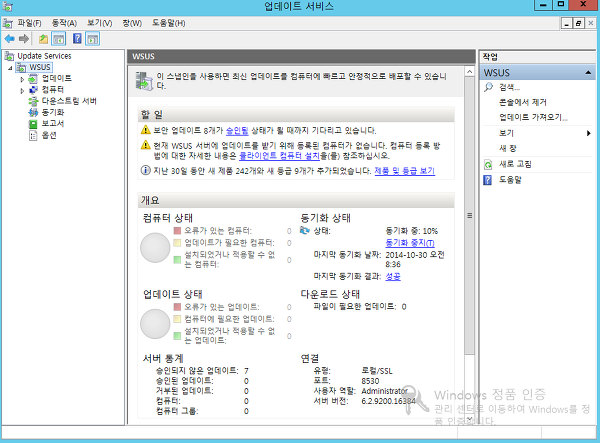
Task: Click red swatch for 오류가 있는 컴퓨터
Action: click(177, 231)
